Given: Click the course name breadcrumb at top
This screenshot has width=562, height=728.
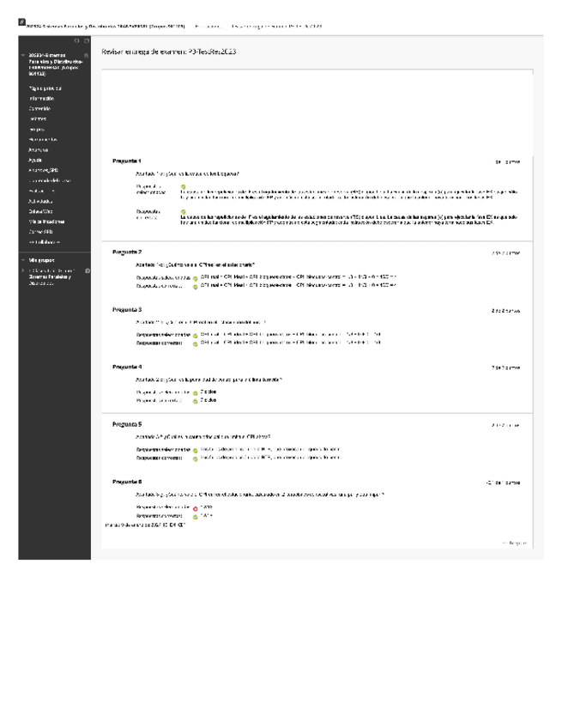Looking at the screenshot, I should click(106, 27).
